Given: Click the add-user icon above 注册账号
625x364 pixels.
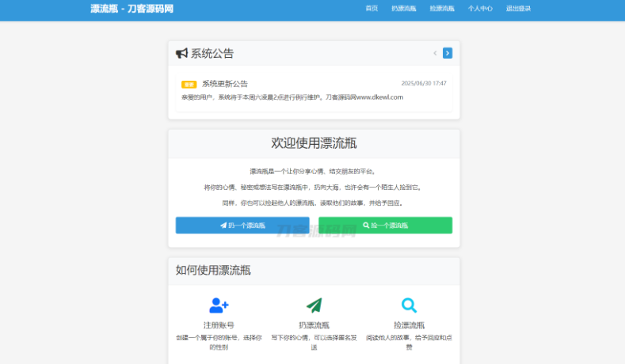Looking at the screenshot, I should pos(219,305).
